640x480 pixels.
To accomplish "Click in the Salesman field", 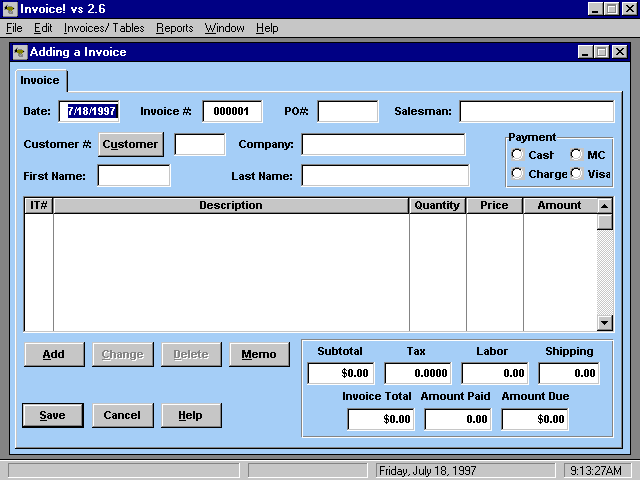I will point(536,112).
